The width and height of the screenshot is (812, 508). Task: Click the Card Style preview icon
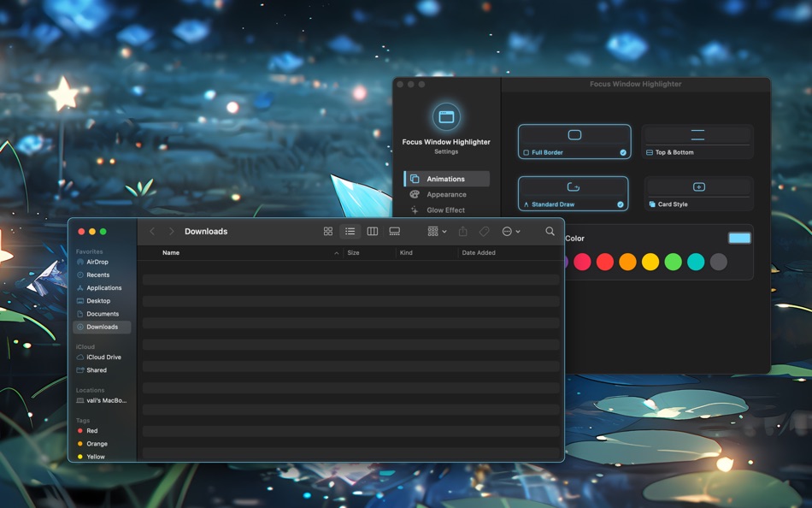pyautogui.click(x=698, y=186)
